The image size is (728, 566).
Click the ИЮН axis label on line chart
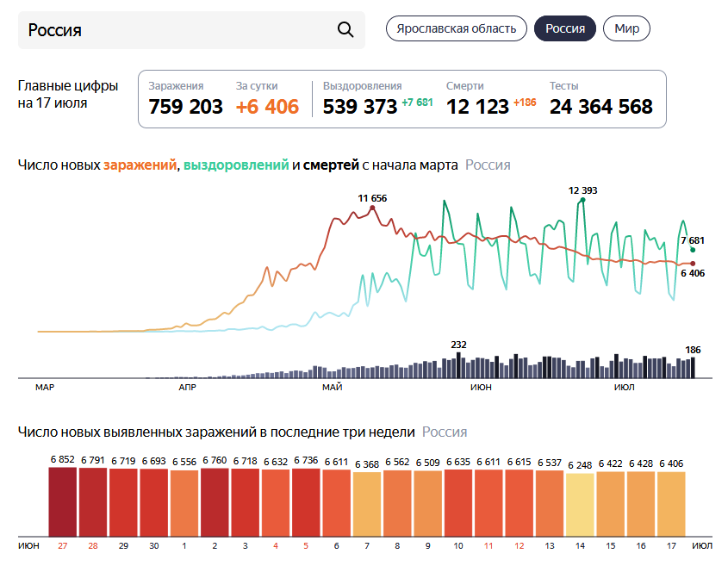point(481,387)
